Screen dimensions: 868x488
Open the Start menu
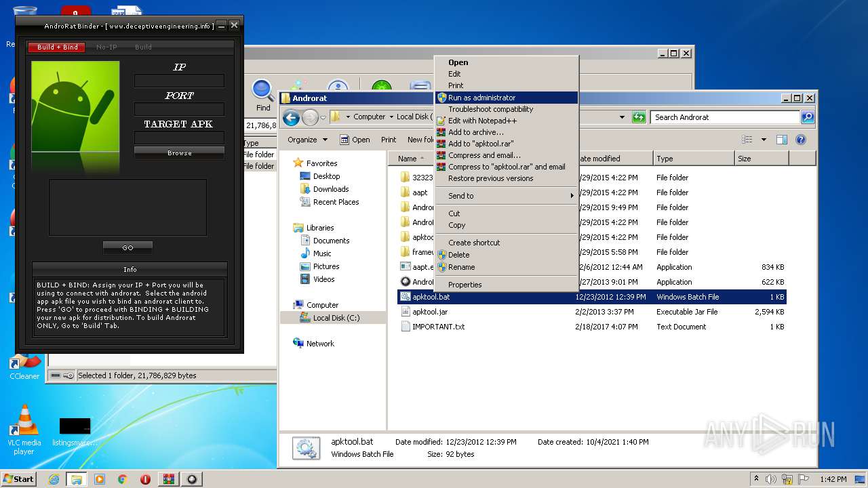18,479
